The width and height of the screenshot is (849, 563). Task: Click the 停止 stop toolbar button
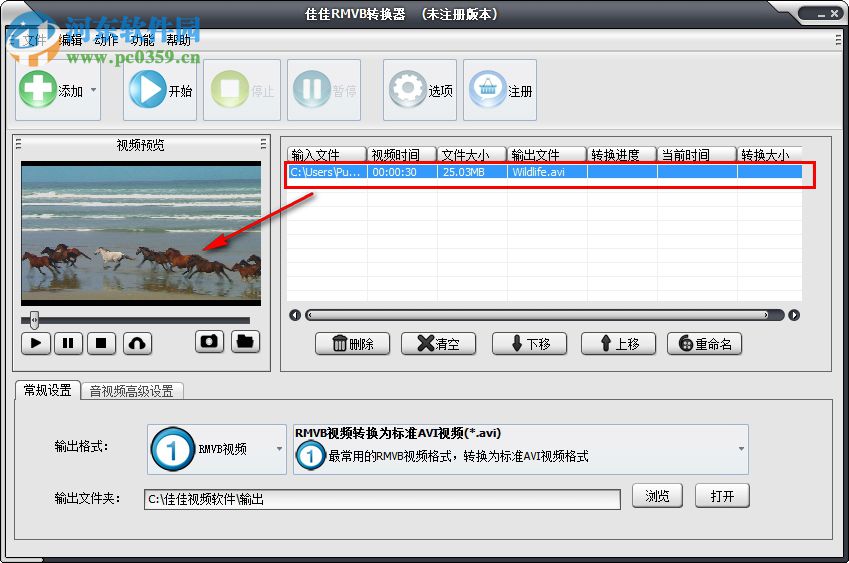242,90
